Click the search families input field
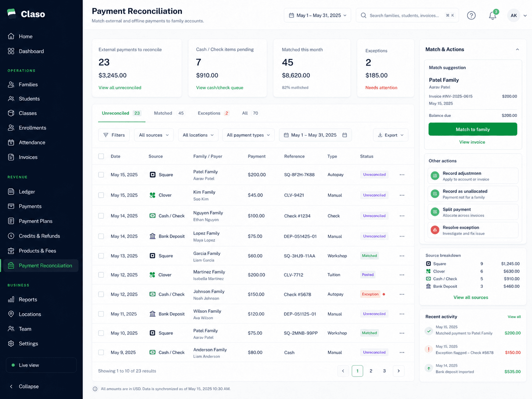The width and height of the screenshot is (532, 399). (407, 15)
